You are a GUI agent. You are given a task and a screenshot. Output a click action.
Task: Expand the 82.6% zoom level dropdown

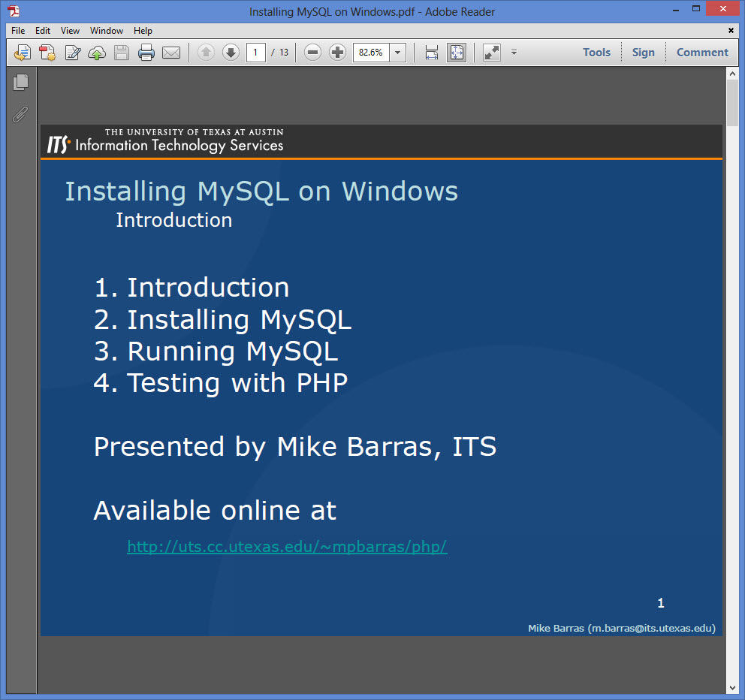[398, 53]
